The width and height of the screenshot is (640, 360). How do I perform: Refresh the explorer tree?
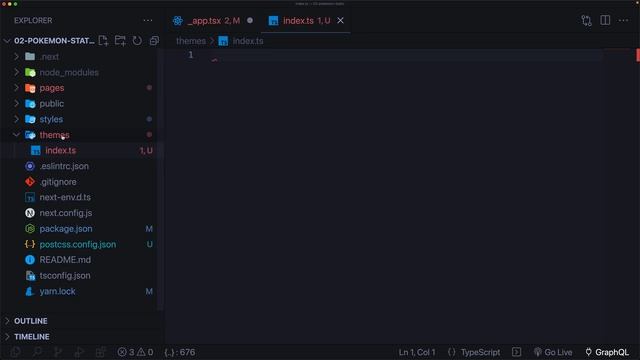coord(137,40)
